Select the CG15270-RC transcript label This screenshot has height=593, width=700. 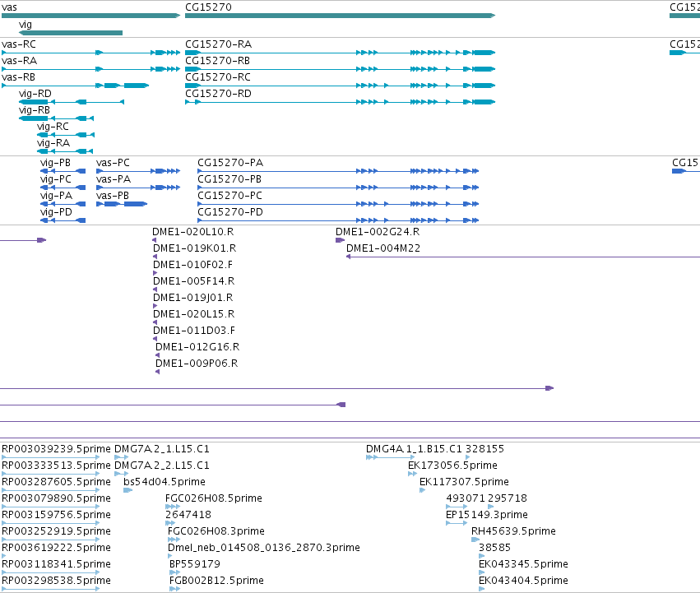218,77
